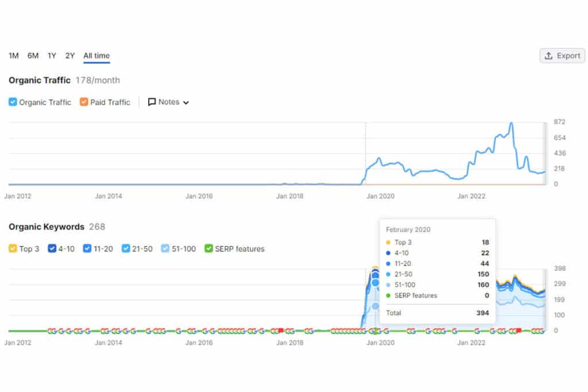Screen dimensions: 588x392
Task: Click the red flag marker after Jan 2022
Action: point(519,331)
